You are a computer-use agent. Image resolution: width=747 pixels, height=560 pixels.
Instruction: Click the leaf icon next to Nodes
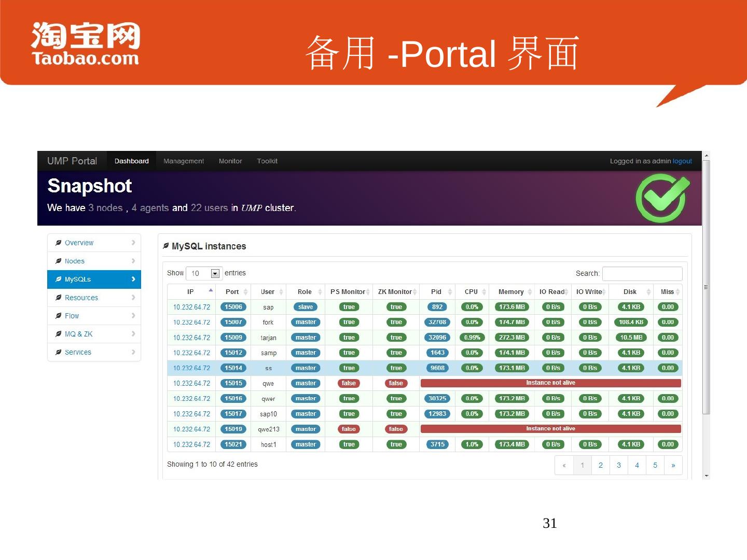point(59,261)
